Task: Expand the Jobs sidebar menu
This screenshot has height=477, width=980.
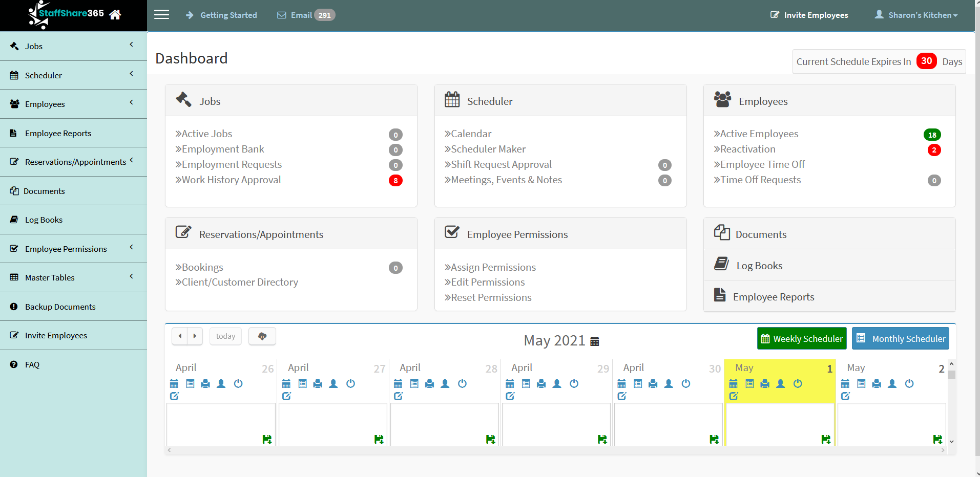Action: (x=73, y=46)
